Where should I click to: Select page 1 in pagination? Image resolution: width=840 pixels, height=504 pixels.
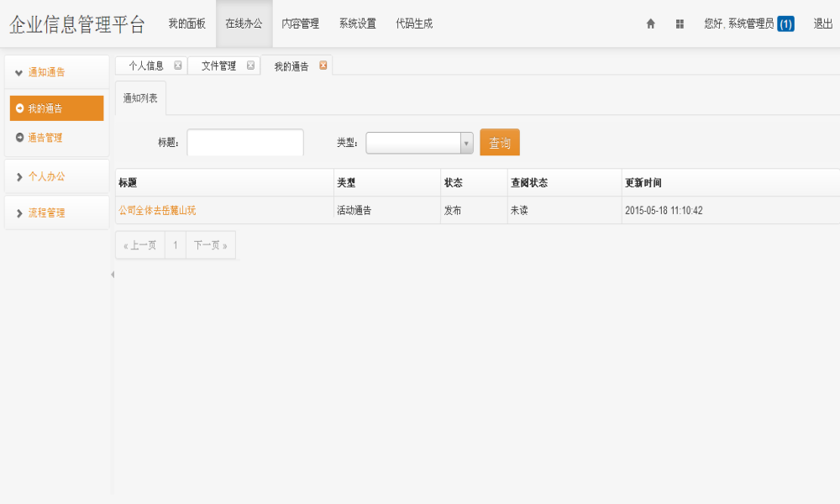tap(176, 245)
